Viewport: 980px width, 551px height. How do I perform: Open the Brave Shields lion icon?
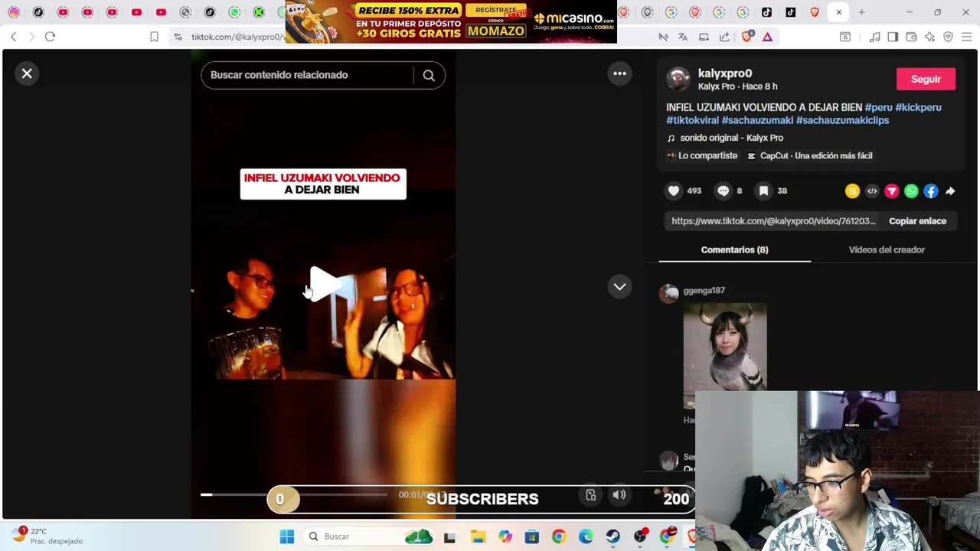pos(746,37)
